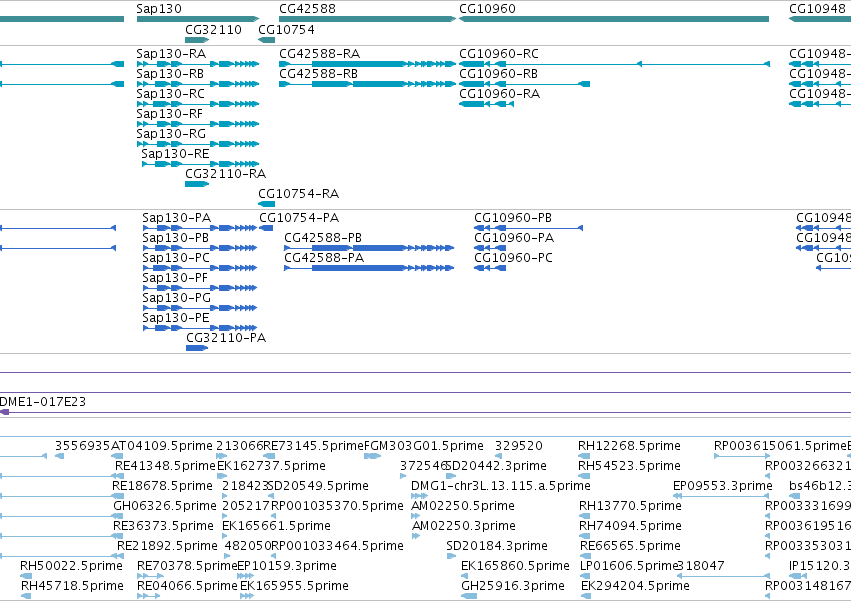The width and height of the screenshot is (851, 601).
Task: Select the CG10960-RA transcript label
Action: (x=500, y=94)
